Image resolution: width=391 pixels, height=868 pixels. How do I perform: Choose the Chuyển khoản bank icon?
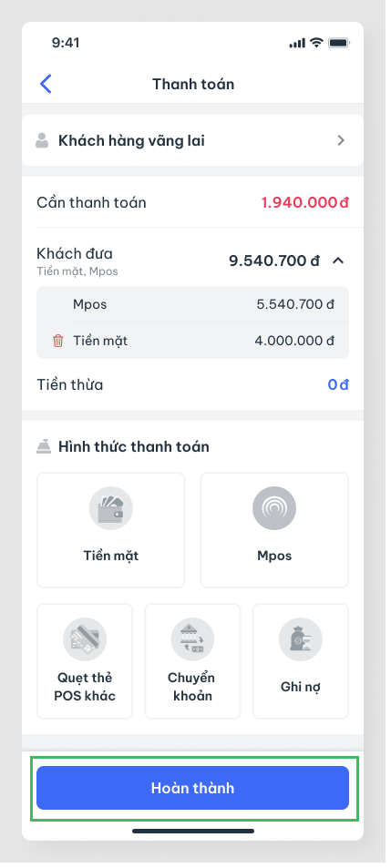pos(192,639)
